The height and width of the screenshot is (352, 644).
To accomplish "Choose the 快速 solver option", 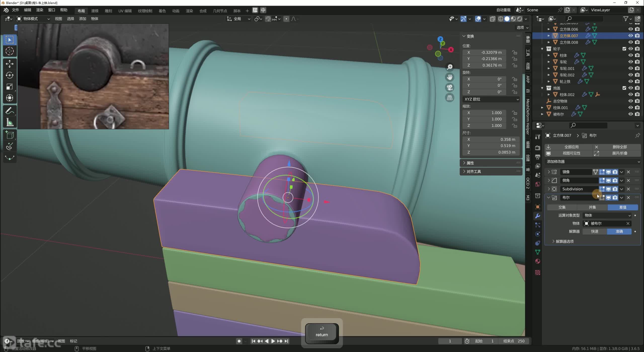I will tap(595, 231).
